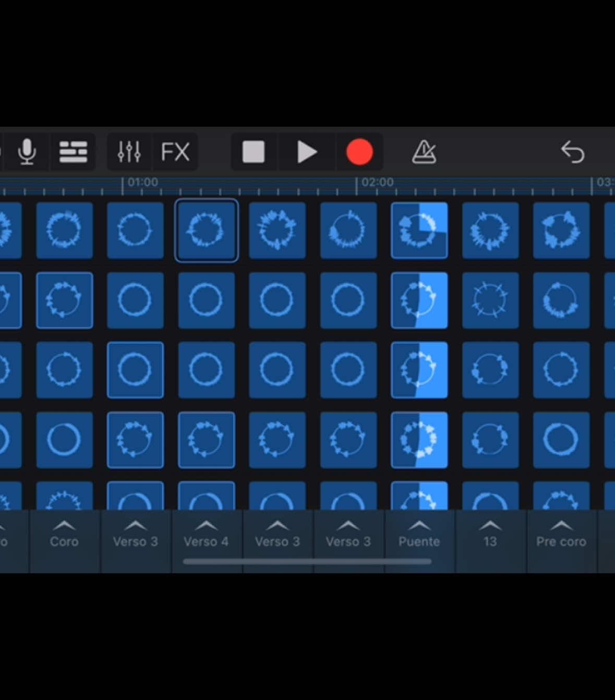Tap the top loop cell in Coro column

tap(65, 230)
